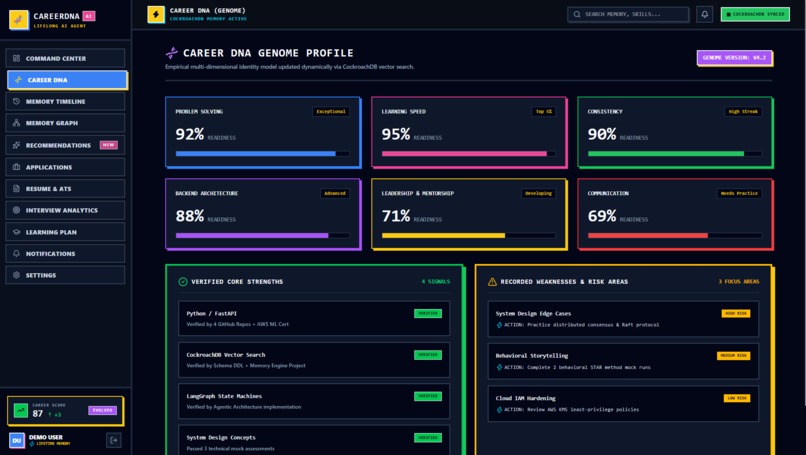Image resolution: width=806 pixels, height=455 pixels.
Task: Click the NEW badge next to Recommendations
Action: tap(108, 145)
